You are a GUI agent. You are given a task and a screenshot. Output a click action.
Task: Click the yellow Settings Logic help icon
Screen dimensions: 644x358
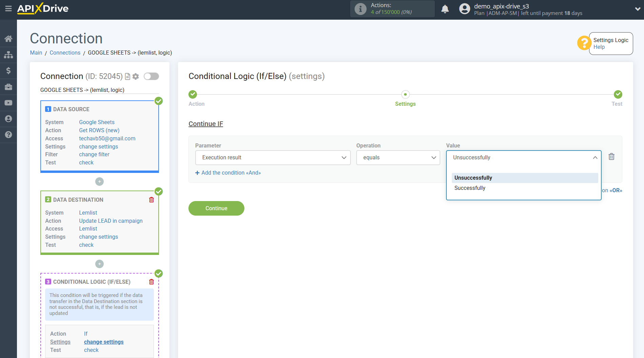(584, 43)
